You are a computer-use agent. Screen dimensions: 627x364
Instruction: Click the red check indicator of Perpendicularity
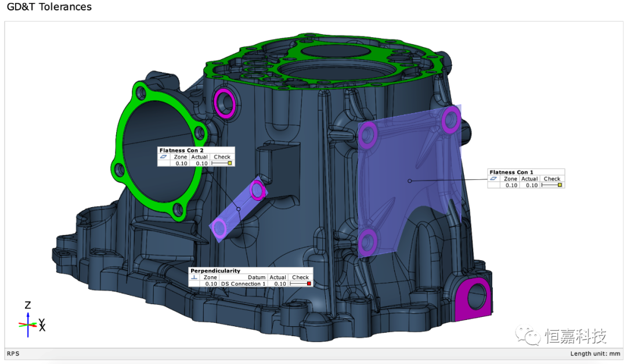(x=309, y=284)
